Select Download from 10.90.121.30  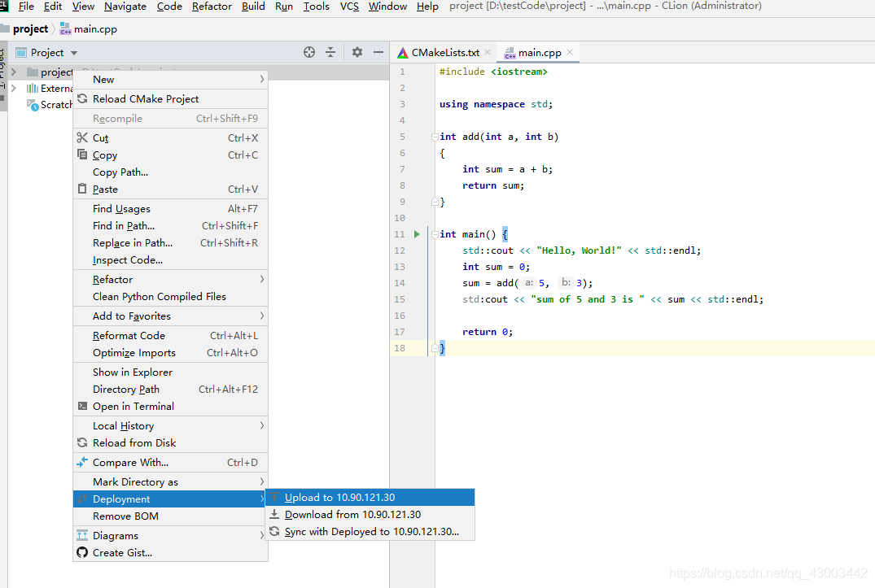(x=370, y=515)
